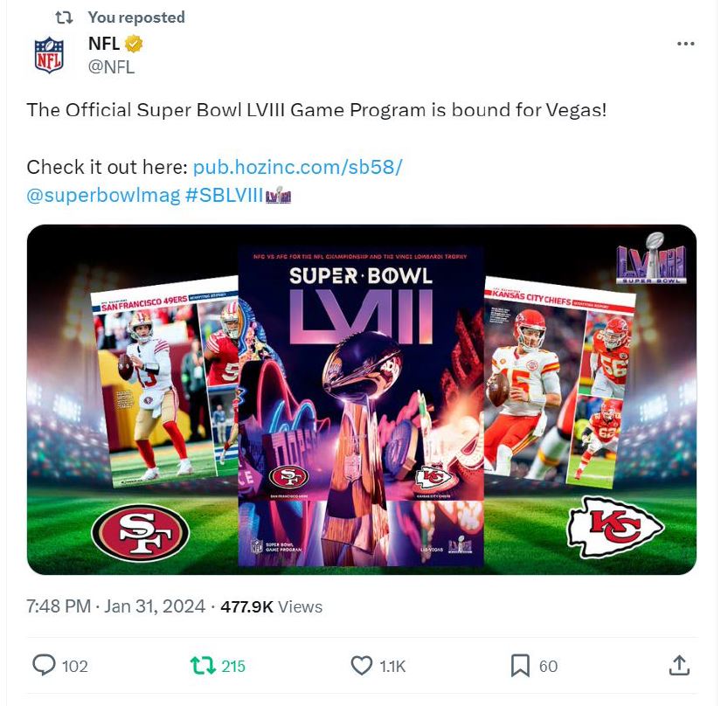Undo repost via green retweet icon
Image resolution: width=728 pixels, height=706 pixels.
203,665
